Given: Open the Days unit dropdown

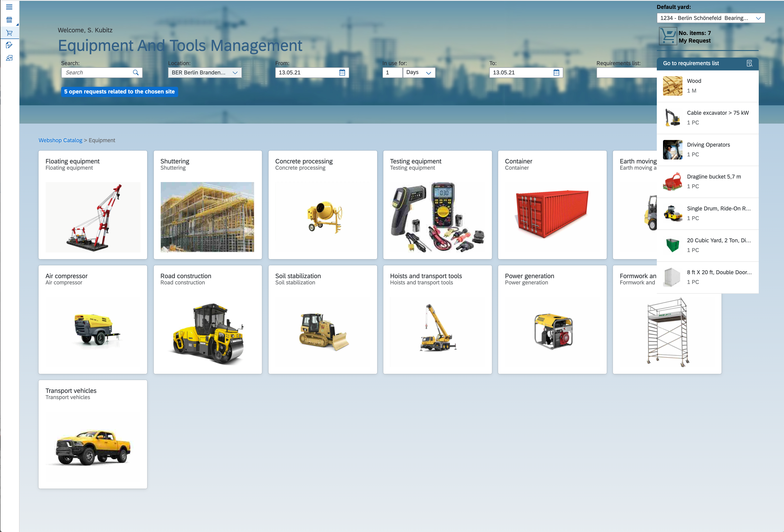Looking at the screenshot, I should click(428, 72).
